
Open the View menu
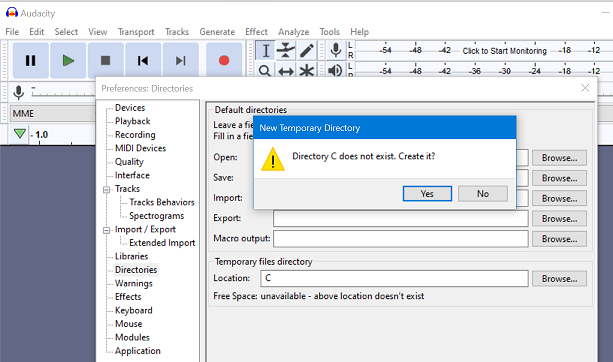point(98,32)
